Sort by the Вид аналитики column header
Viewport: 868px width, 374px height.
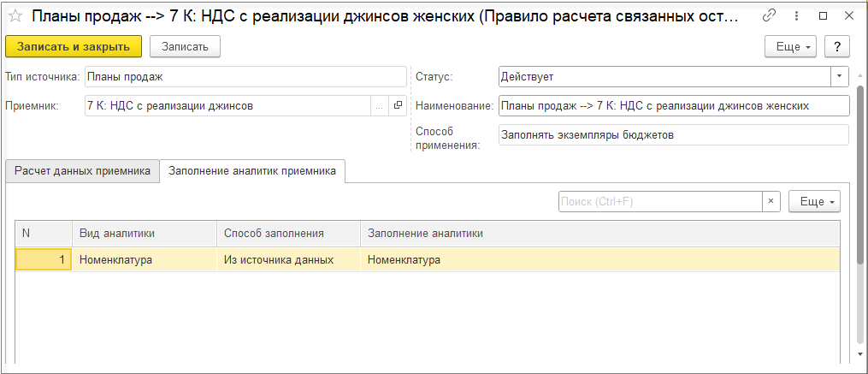point(144,233)
